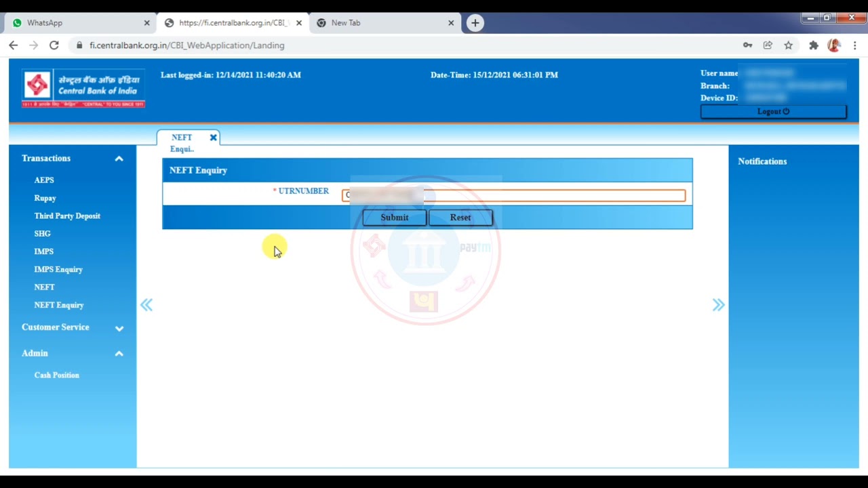Open IMPS Enquiry in sidebar
The width and height of the screenshot is (868, 488).
[x=58, y=270]
